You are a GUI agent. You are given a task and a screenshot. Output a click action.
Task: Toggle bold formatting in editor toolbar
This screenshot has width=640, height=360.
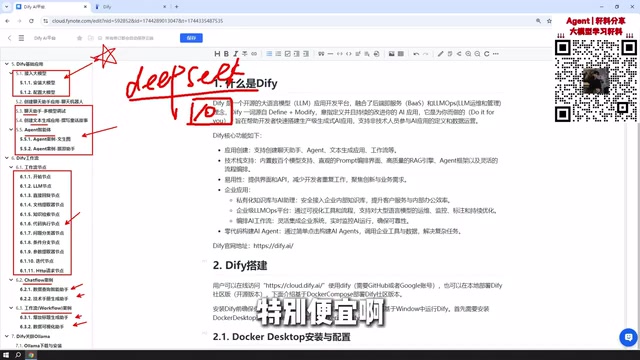226,54
